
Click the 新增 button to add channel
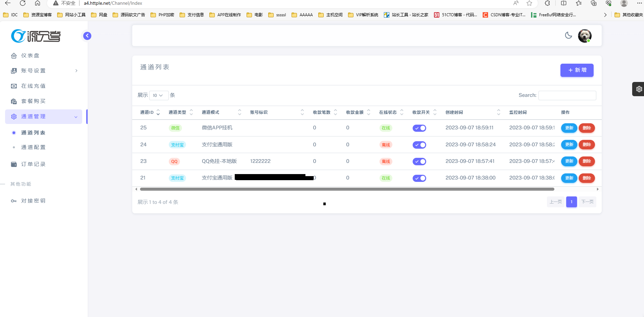point(577,70)
